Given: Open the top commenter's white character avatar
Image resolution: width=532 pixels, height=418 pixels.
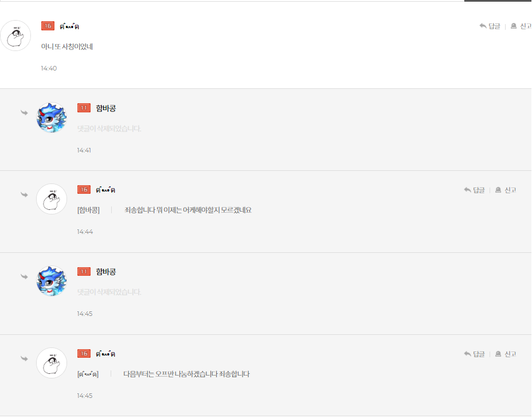Looking at the screenshot, I should coord(15,36).
